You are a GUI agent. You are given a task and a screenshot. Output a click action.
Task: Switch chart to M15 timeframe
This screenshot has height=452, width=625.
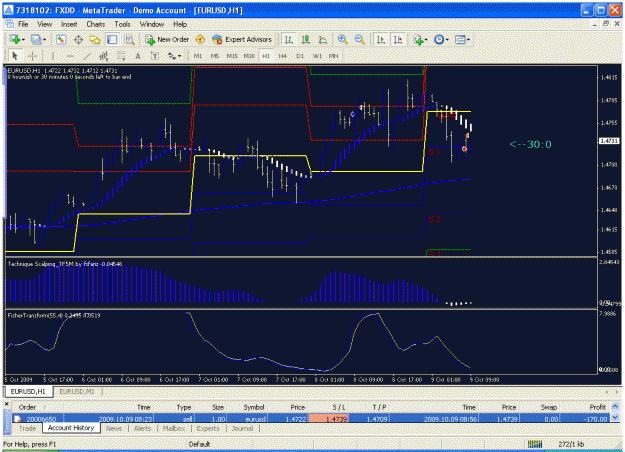pos(232,56)
